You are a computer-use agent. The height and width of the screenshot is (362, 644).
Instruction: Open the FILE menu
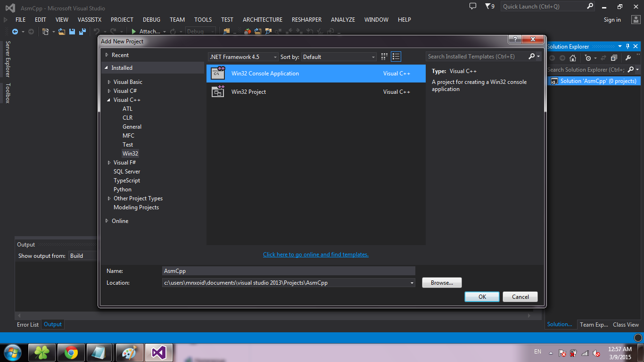coord(20,20)
